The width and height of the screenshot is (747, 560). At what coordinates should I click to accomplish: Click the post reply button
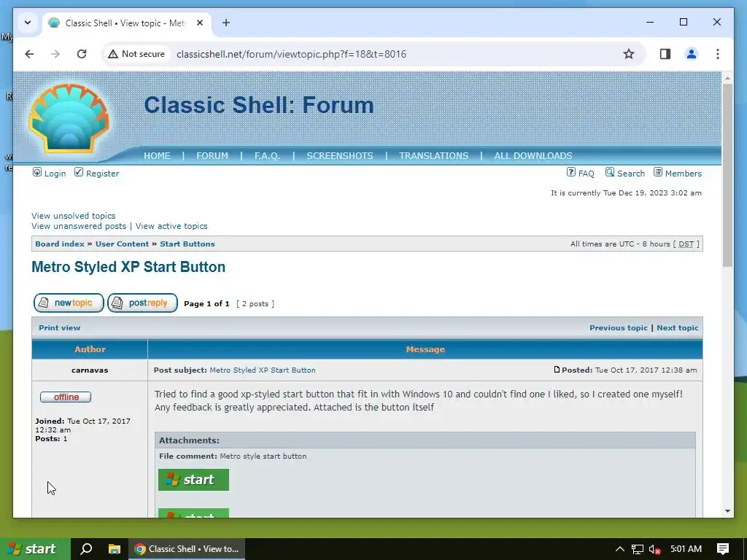[142, 303]
